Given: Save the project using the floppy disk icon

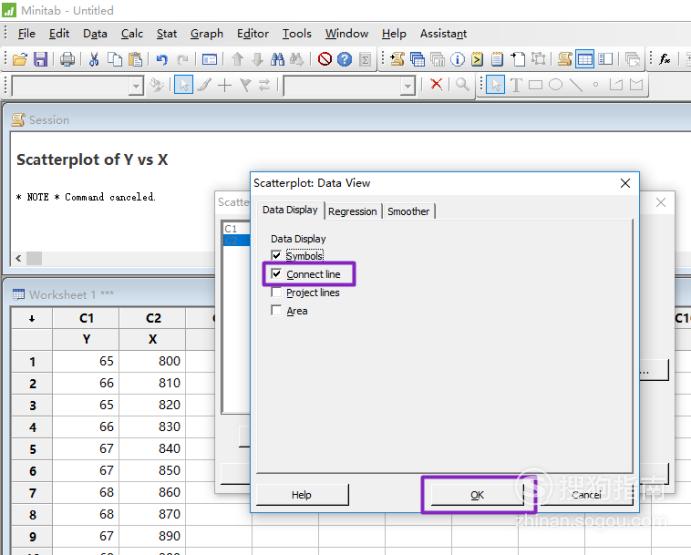Looking at the screenshot, I should coord(40,59).
